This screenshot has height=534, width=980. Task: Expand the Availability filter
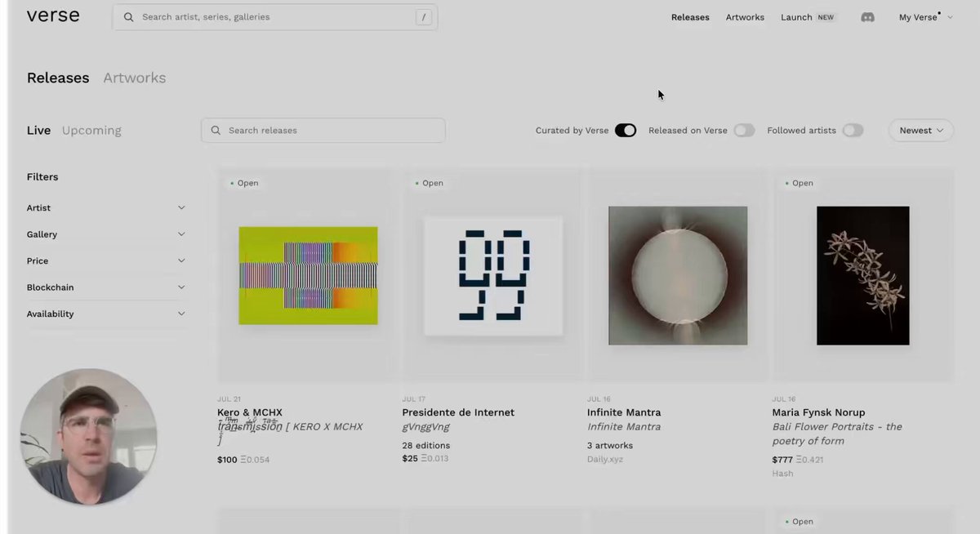106,314
